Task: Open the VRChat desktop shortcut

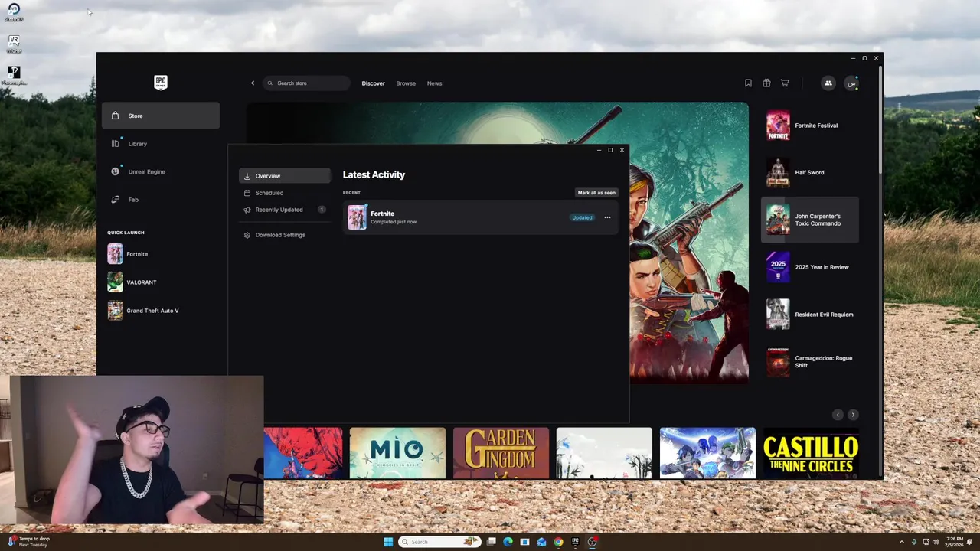Action: (14, 43)
